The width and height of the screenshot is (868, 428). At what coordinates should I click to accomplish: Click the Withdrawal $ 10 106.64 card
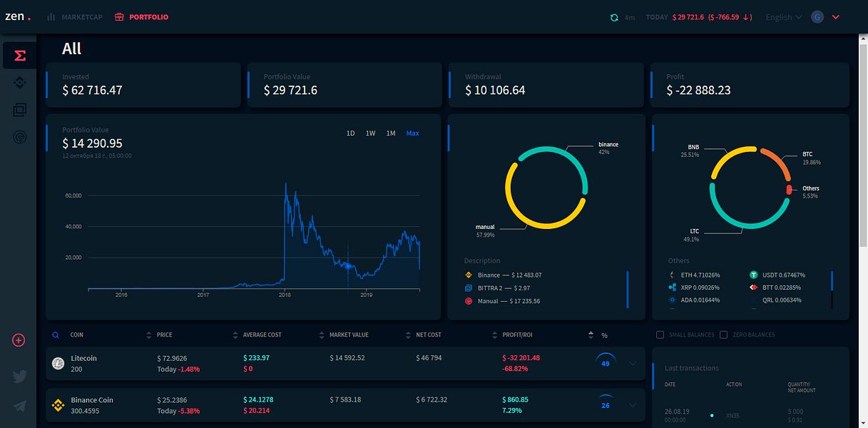[546, 85]
